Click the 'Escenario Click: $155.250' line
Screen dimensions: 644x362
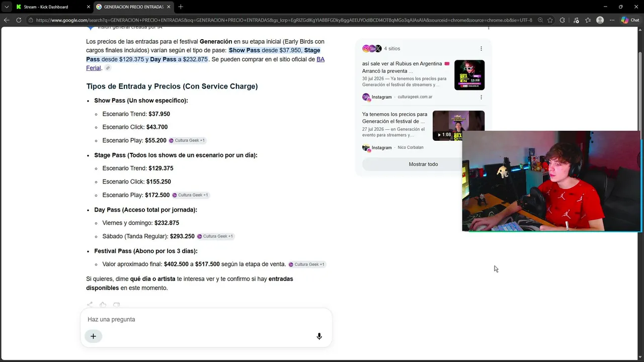pyautogui.click(x=137, y=182)
